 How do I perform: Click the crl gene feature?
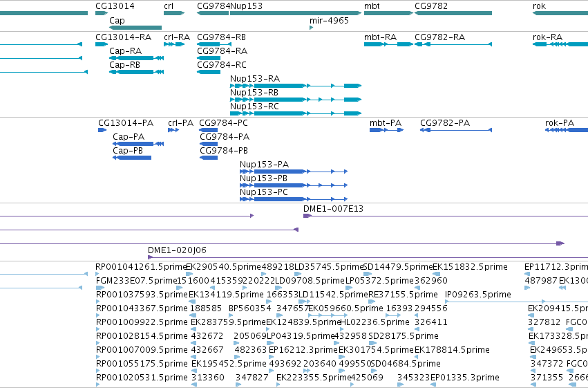click(174, 13)
